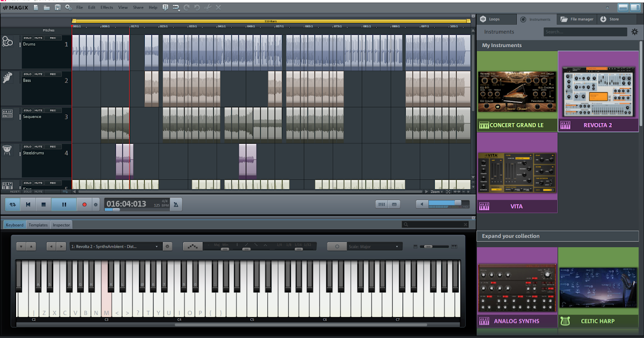Select the scissors cut tool icon
This screenshot has width=644, height=338.
point(208,8)
